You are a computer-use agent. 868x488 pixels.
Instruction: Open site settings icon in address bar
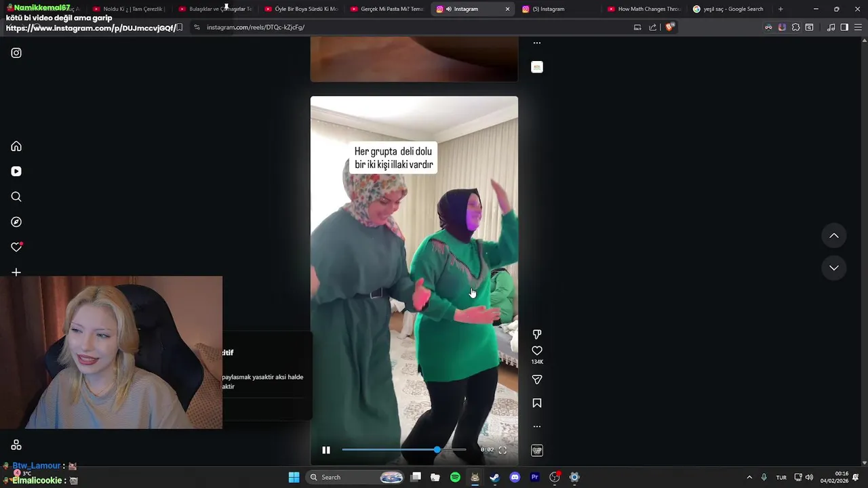(197, 27)
